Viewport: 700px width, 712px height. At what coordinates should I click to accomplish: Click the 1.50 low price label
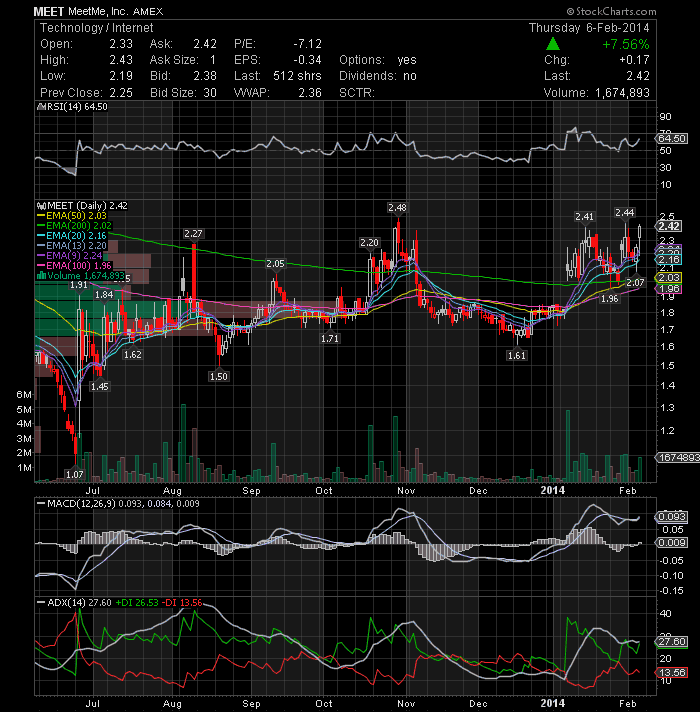click(x=218, y=376)
